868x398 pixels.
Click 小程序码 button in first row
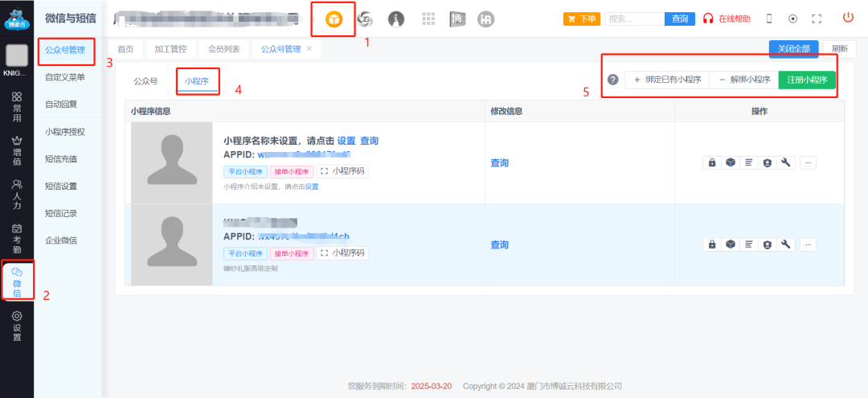point(342,171)
